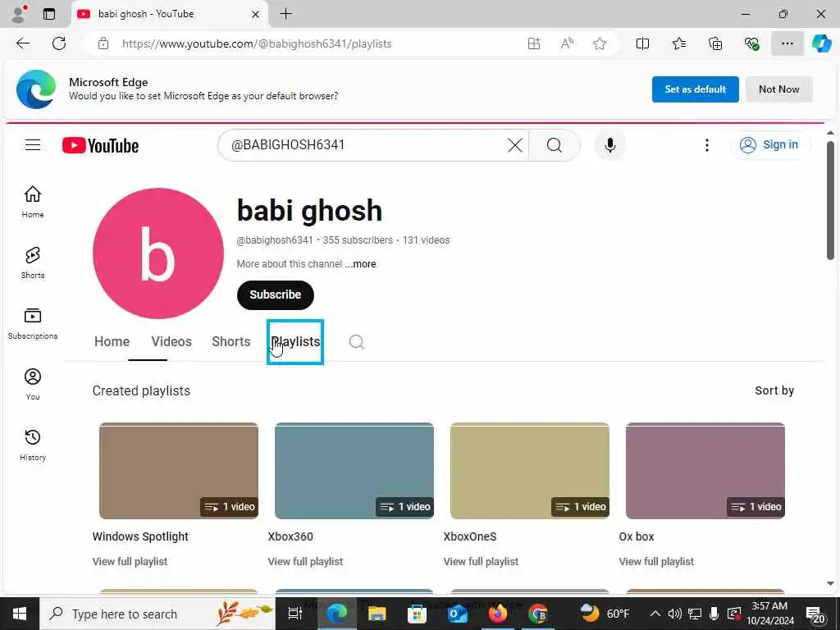Image resolution: width=840 pixels, height=630 pixels.
Task: Toggle Read aloud in address bar
Action: 567,44
